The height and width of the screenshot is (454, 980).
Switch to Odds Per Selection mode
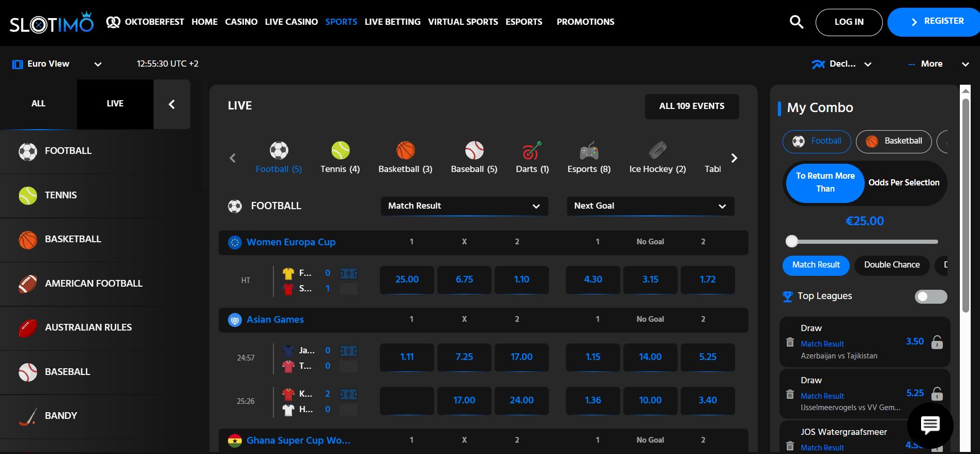point(904,182)
